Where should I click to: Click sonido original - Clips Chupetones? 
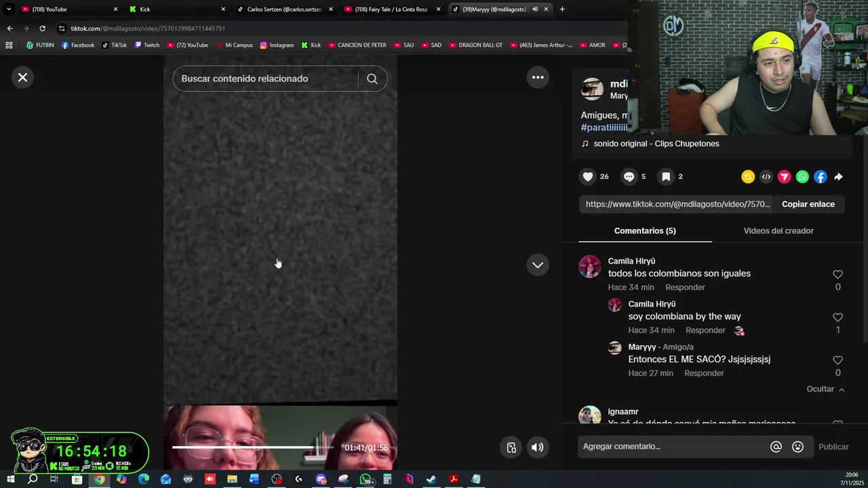tap(656, 144)
